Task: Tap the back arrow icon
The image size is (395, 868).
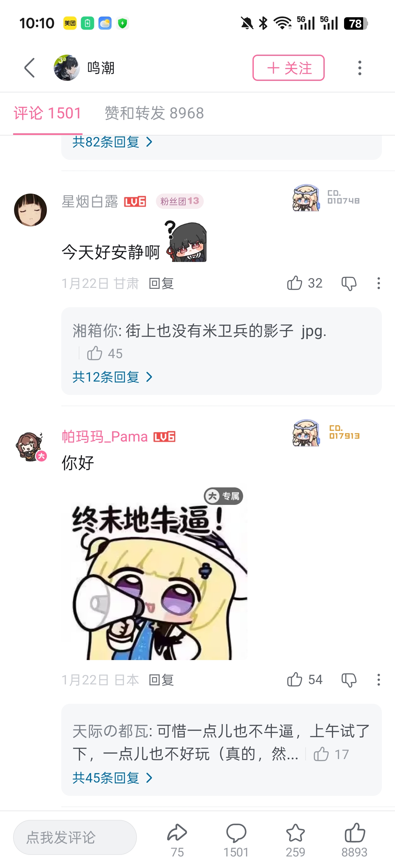Action: 30,68
